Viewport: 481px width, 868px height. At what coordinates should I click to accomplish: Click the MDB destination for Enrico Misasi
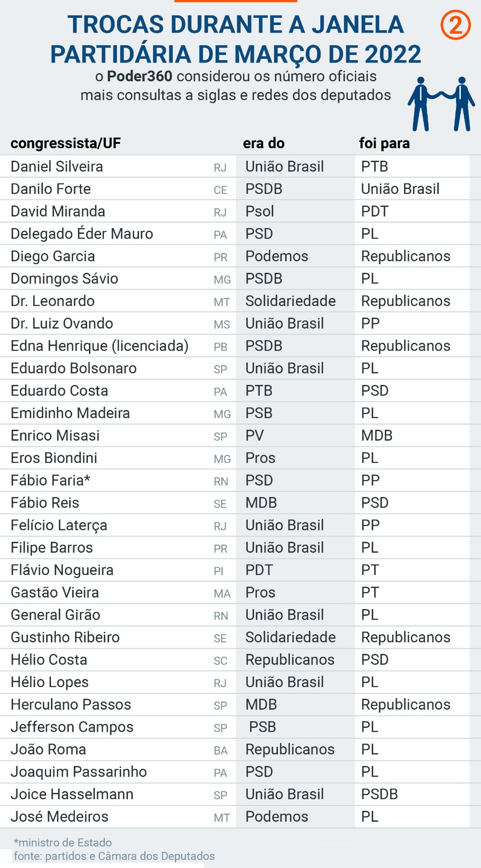[377, 436]
